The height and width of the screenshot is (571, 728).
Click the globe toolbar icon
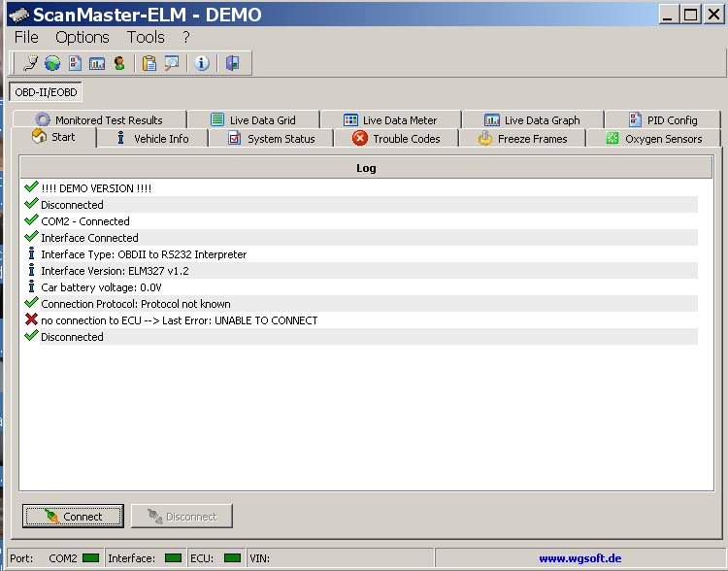coord(52,63)
